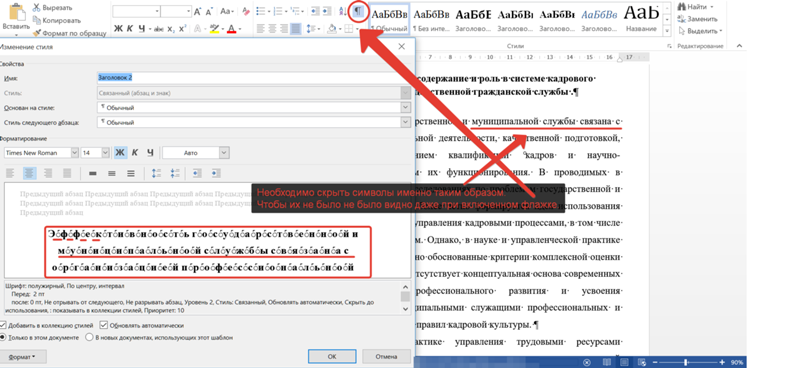
Task: Set double line spacing in style dialog
Action: coord(131,174)
